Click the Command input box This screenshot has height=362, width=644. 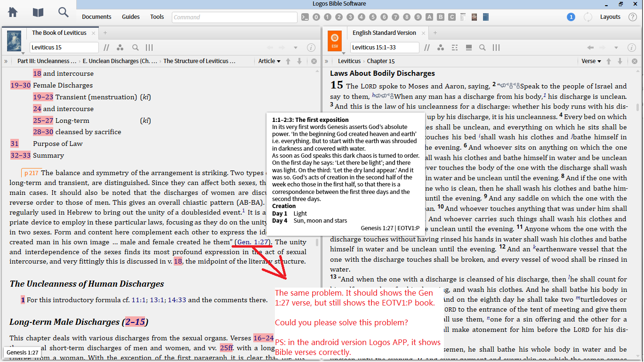(x=234, y=17)
